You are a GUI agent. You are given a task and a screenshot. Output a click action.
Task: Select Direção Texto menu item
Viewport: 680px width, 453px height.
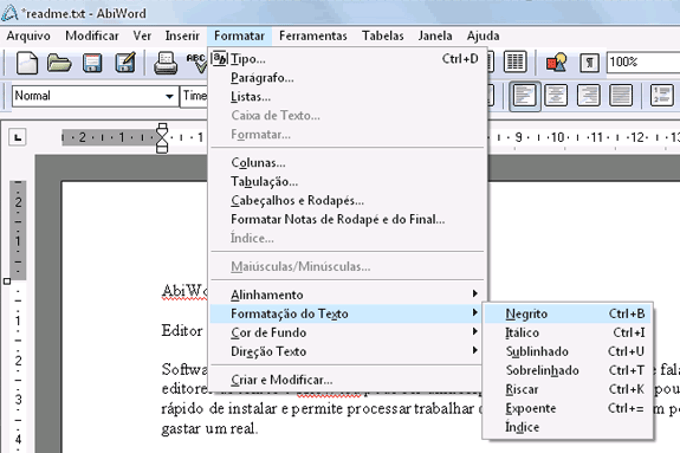click(x=347, y=352)
